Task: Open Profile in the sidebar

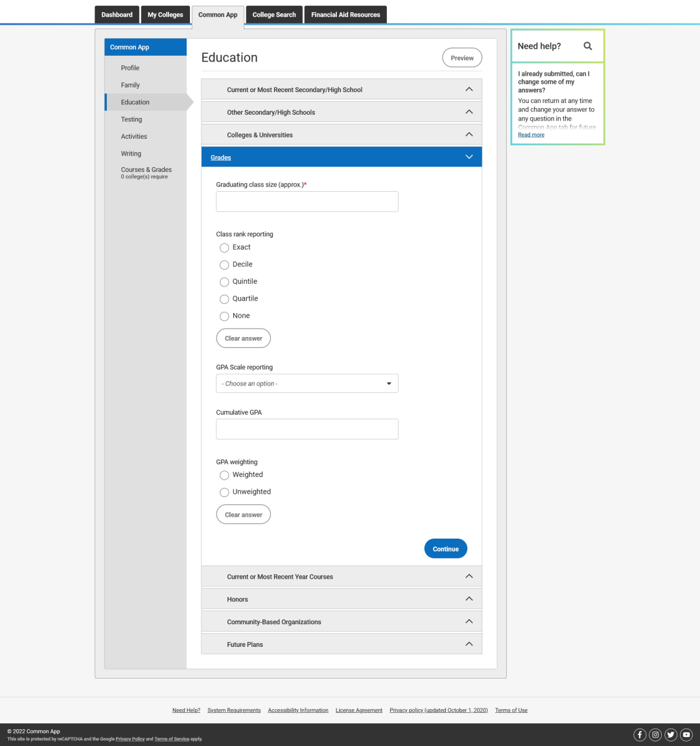Action: pyautogui.click(x=130, y=68)
